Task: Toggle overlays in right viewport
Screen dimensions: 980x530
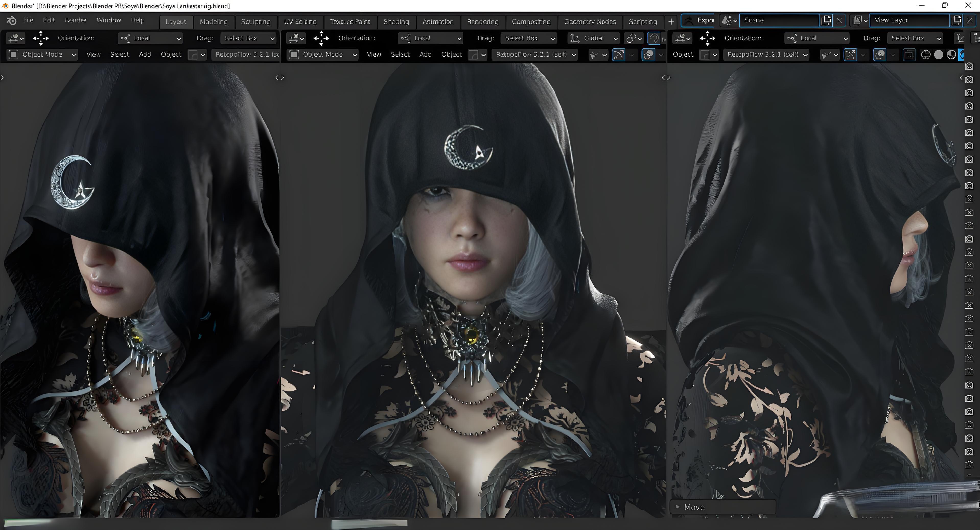Action: point(879,55)
